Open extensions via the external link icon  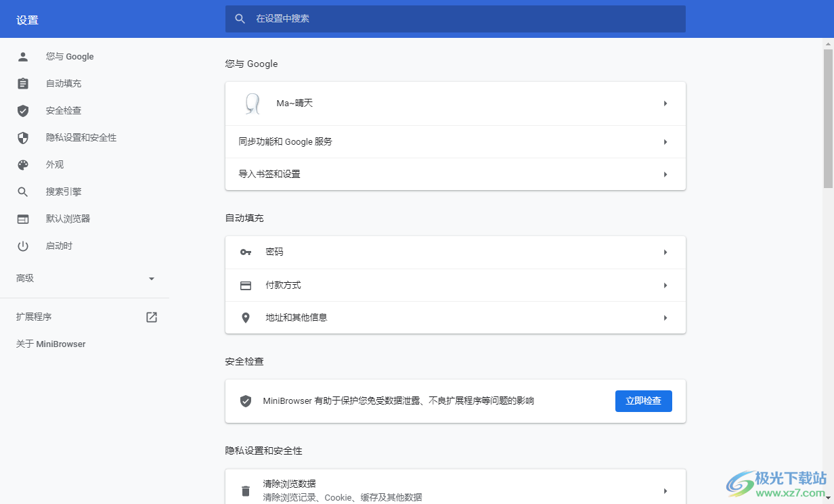point(152,317)
